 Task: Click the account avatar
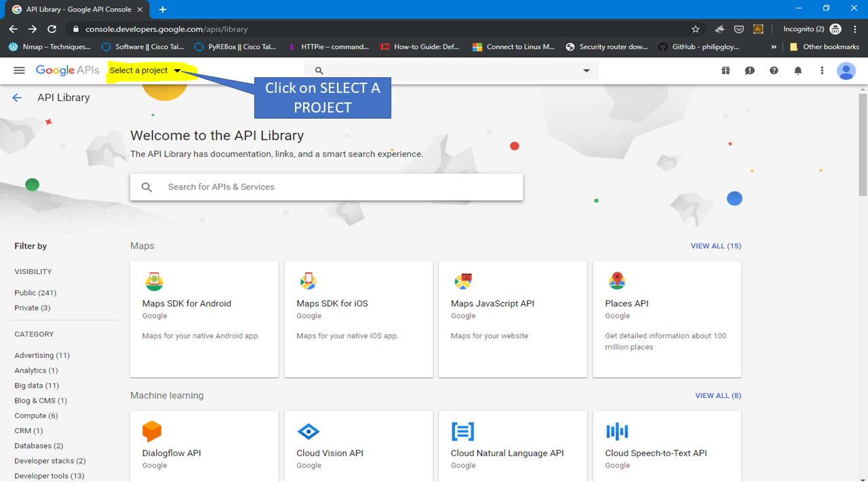(846, 70)
